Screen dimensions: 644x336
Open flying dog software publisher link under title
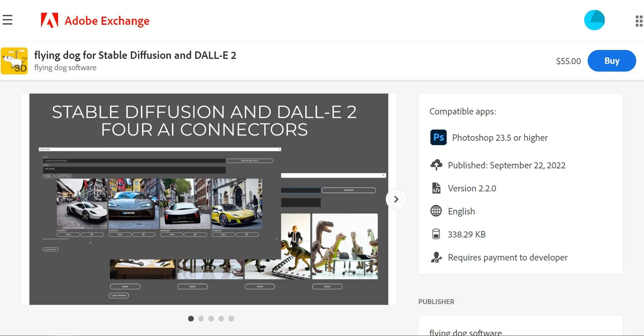click(x=65, y=68)
